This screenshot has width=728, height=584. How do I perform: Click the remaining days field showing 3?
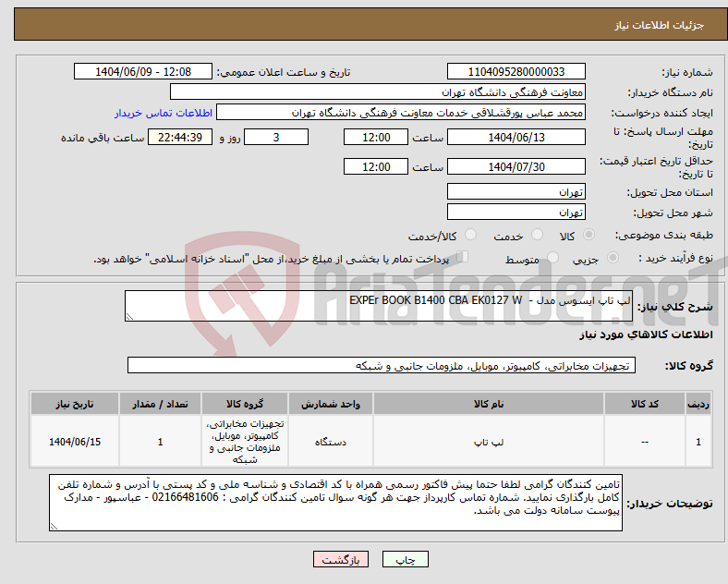[x=276, y=137]
